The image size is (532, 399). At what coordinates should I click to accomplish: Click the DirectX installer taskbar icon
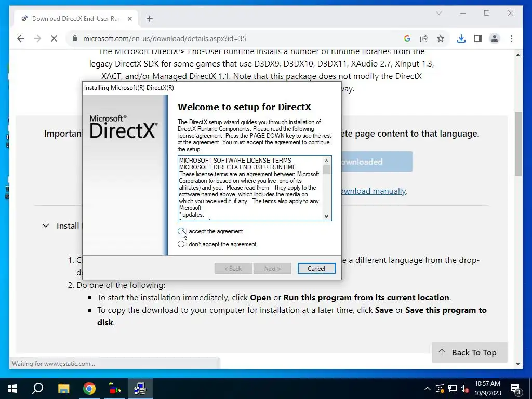pyautogui.click(x=140, y=389)
